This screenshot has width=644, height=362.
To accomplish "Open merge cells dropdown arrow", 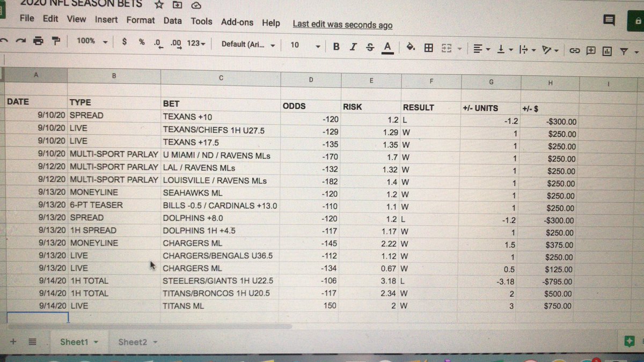I will click(x=459, y=50).
